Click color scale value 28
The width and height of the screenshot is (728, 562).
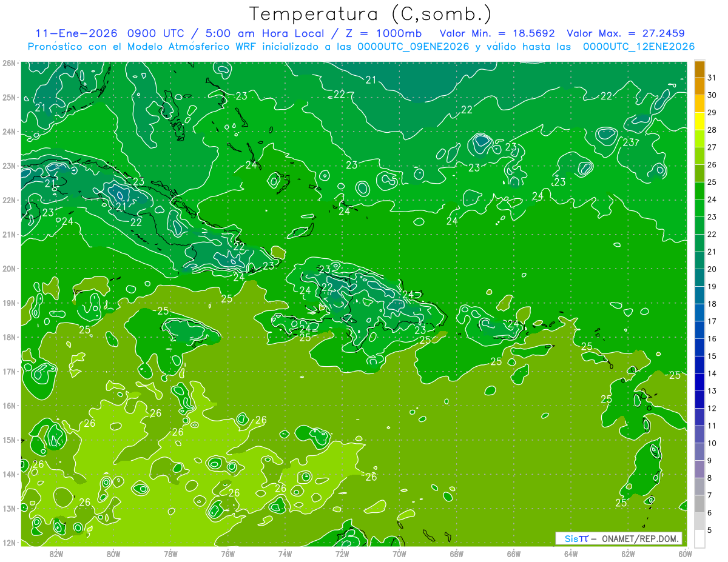click(x=712, y=130)
